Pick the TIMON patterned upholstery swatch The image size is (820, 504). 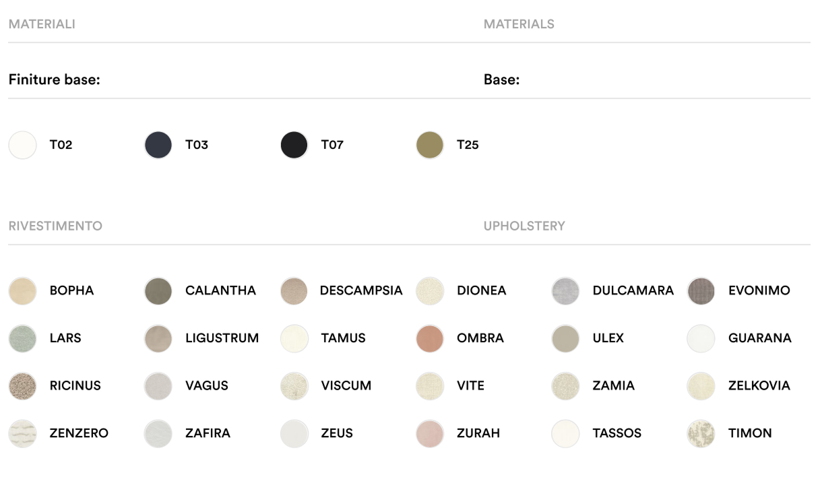pyautogui.click(x=701, y=433)
